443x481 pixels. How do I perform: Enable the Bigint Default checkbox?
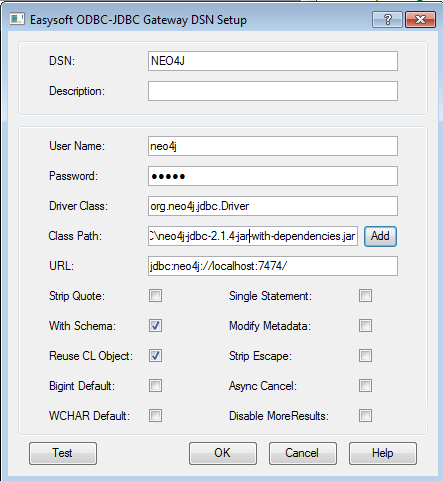click(x=155, y=386)
